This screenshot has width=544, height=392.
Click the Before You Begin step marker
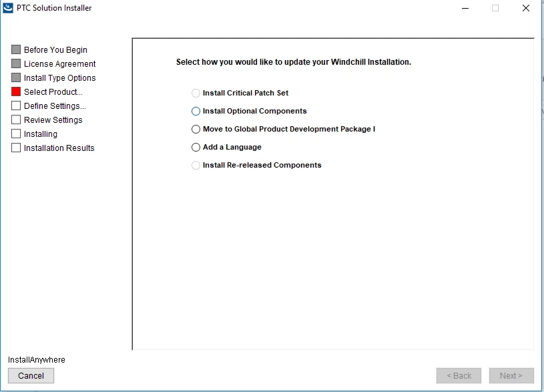point(16,49)
